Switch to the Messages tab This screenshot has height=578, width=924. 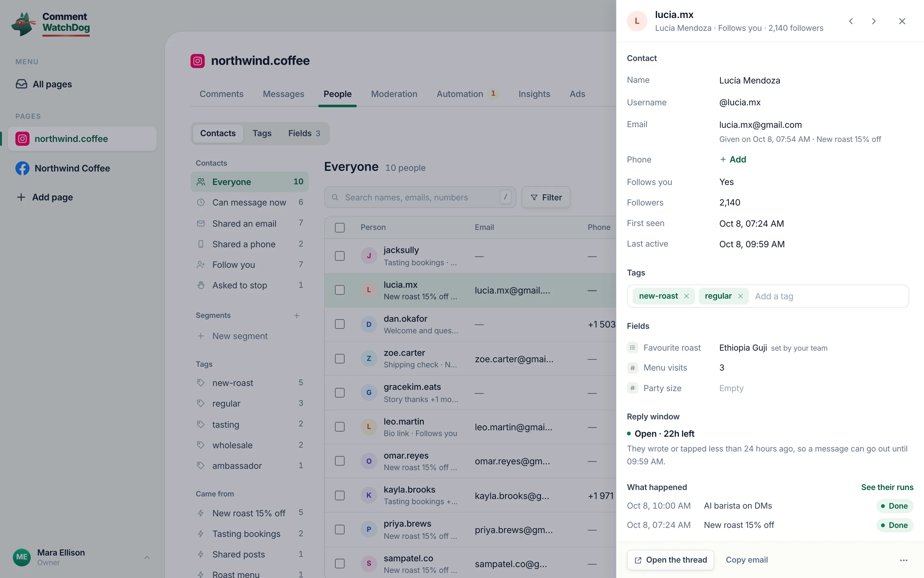click(283, 94)
